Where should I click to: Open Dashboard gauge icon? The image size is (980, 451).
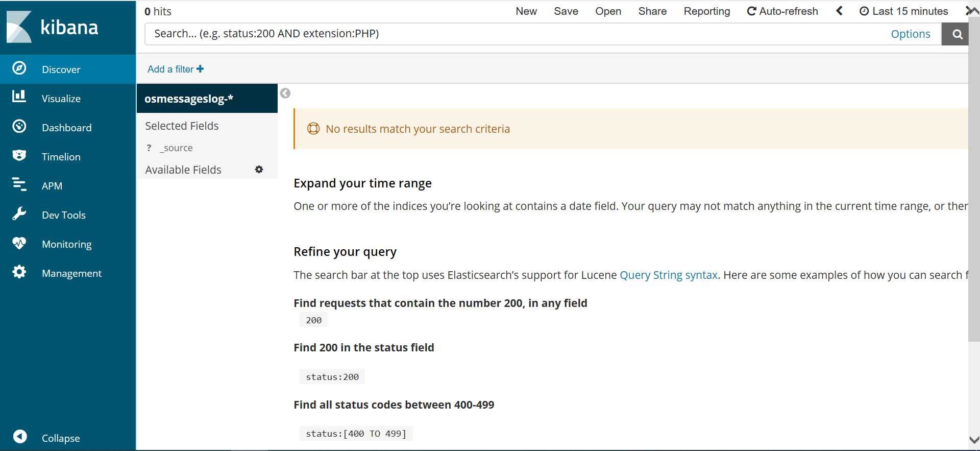(19, 126)
